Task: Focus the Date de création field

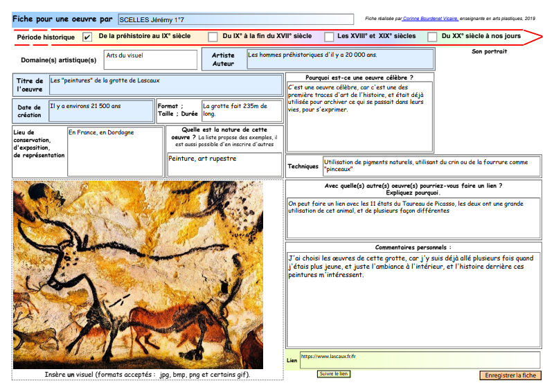Action: click(x=101, y=111)
